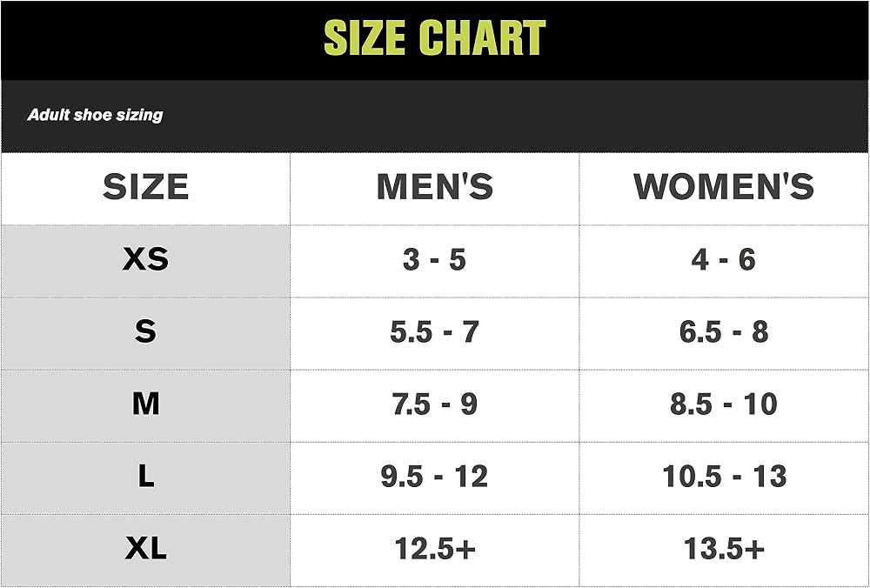Click women's medium range 8.5 - 10
This screenshot has height=588, width=870.
pos(724,404)
